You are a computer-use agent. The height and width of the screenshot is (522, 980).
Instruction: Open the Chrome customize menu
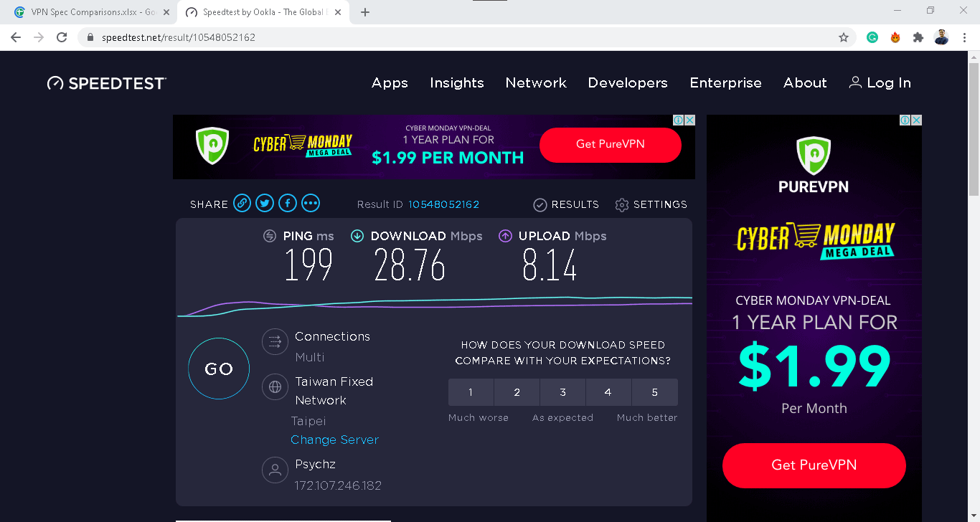[964, 37]
